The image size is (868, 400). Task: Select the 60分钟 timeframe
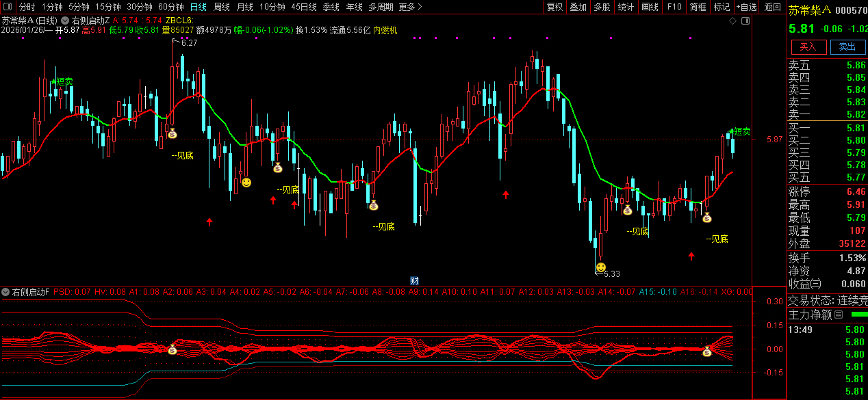tap(171, 7)
